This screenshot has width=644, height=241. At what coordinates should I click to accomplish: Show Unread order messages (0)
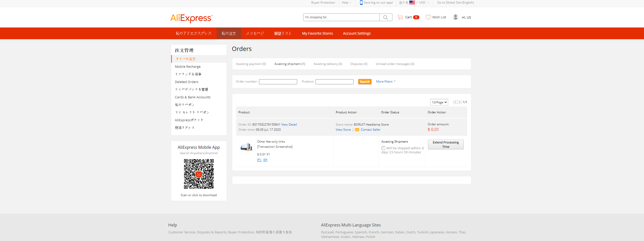pyautogui.click(x=395, y=64)
